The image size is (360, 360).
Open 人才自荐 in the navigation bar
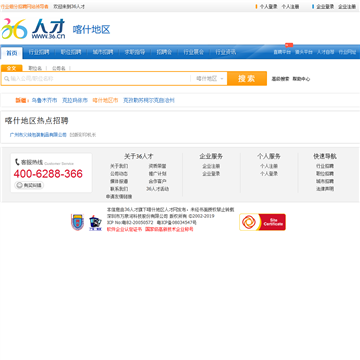pos(325,52)
